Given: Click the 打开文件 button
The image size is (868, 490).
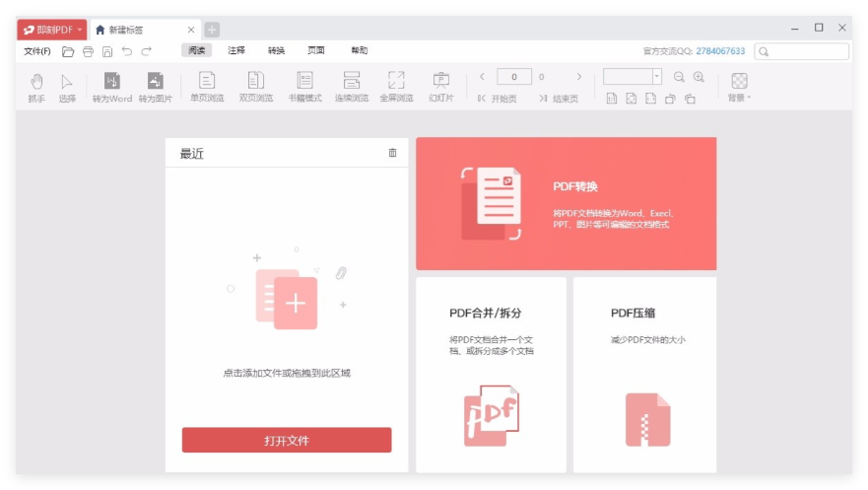Looking at the screenshot, I should [287, 440].
